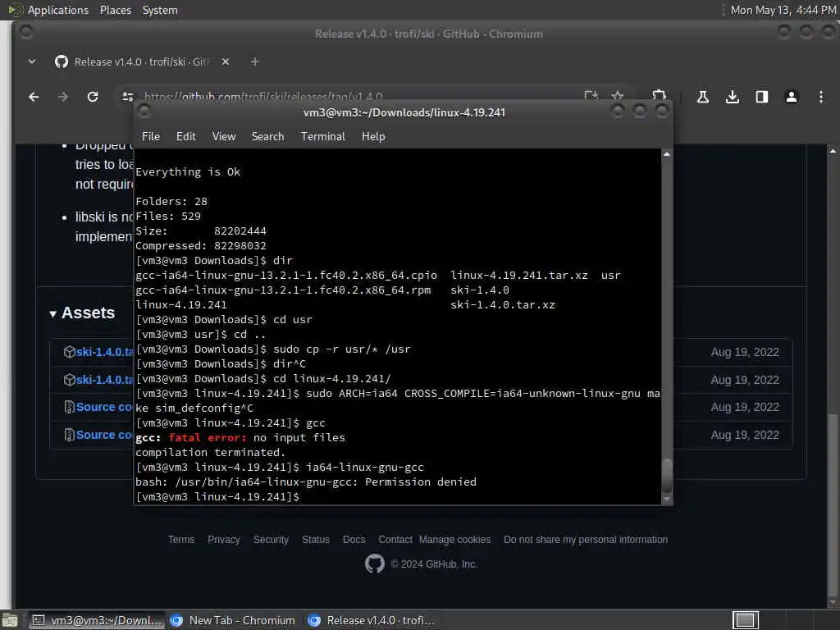Open the second ski-1.4.0.tar asset link

point(104,380)
